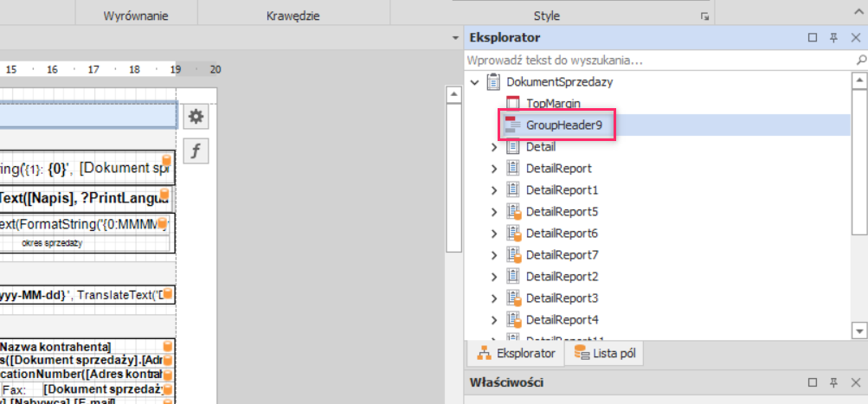The height and width of the screenshot is (404, 868).
Task: Select DetailReport6 in the tree
Action: [x=563, y=234]
